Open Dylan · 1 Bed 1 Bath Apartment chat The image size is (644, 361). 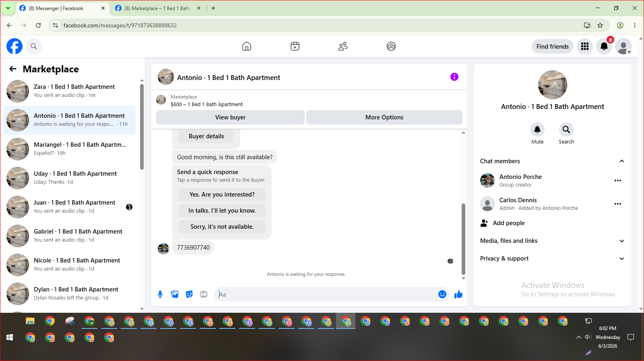69,293
